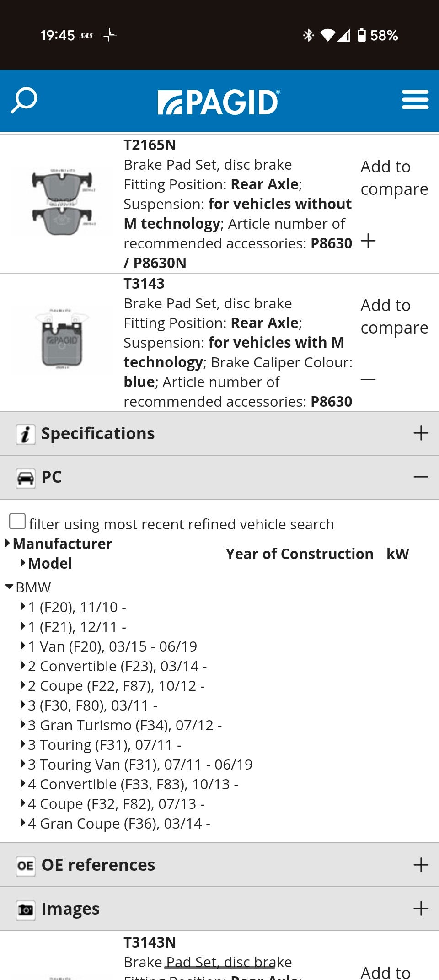Collapse T3143 details with minus sign
The height and width of the screenshot is (980, 439).
368,379
